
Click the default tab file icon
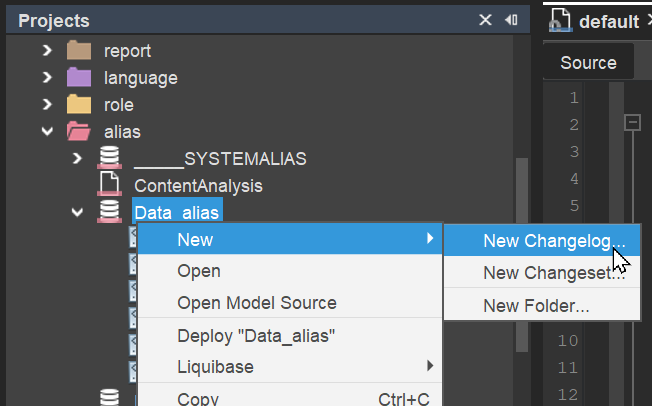(560, 20)
